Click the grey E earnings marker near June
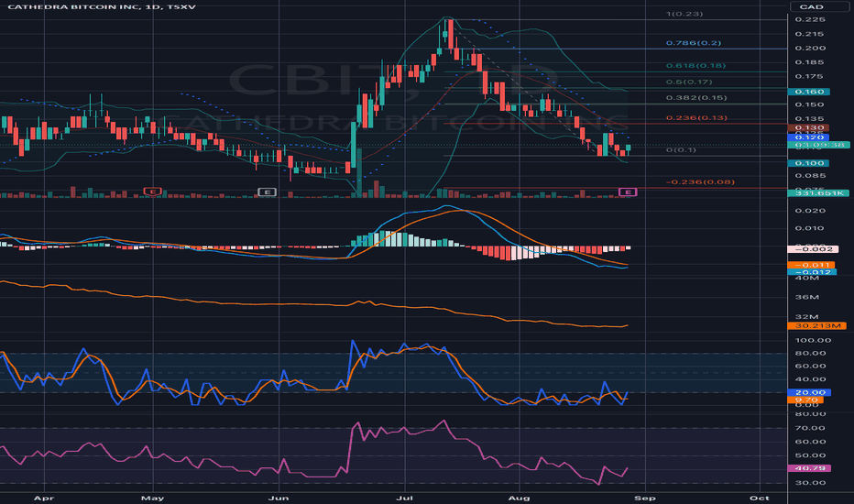The height and width of the screenshot is (504, 854). click(x=267, y=192)
